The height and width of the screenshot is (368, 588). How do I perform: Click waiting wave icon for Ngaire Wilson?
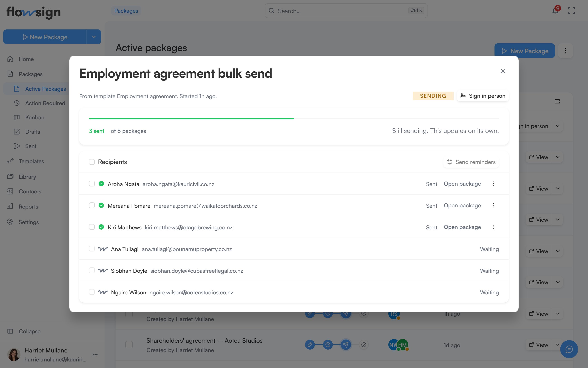pos(103,292)
